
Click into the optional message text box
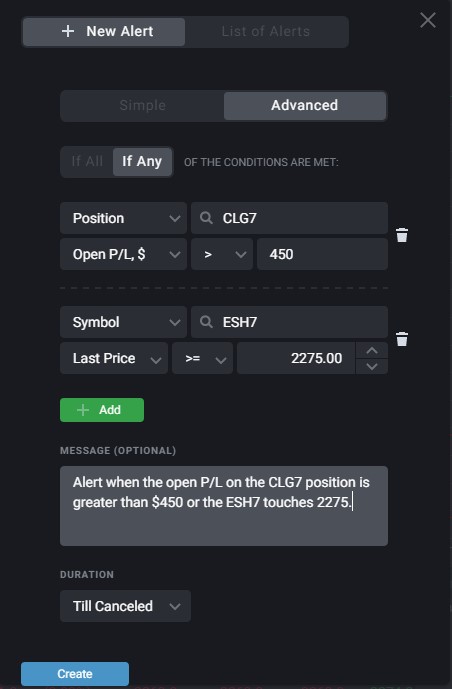pos(224,506)
